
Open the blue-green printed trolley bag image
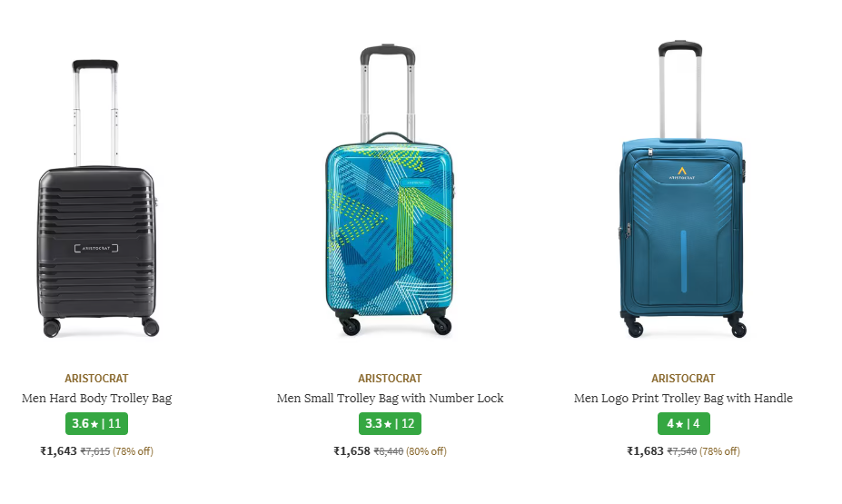(x=390, y=191)
